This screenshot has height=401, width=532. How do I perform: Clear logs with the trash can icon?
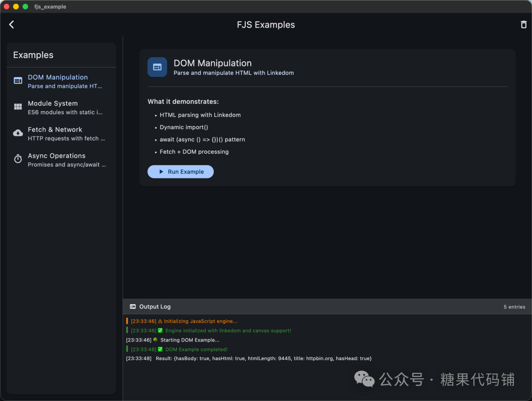point(524,25)
